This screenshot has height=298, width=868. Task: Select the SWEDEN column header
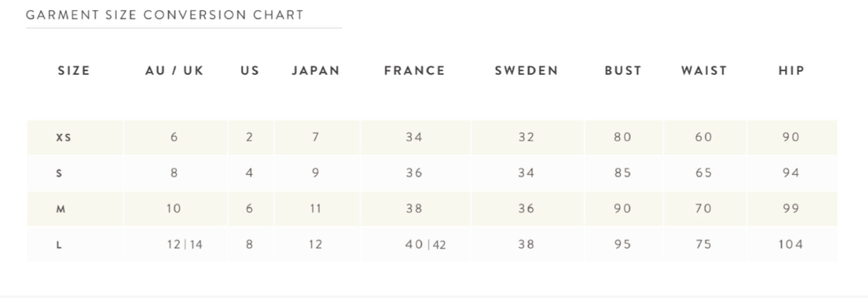click(526, 71)
